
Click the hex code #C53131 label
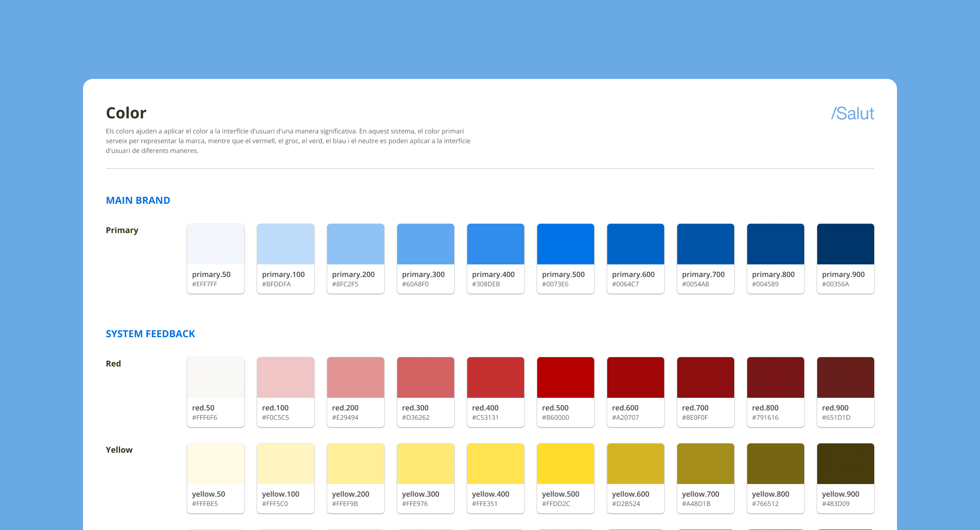point(485,418)
